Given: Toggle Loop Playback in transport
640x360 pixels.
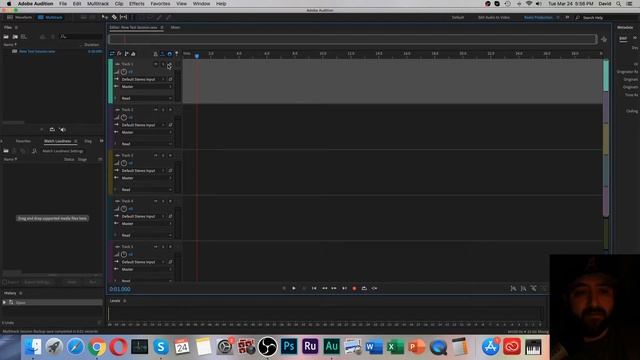Looking at the screenshot, I should pyautogui.click(x=364, y=289).
